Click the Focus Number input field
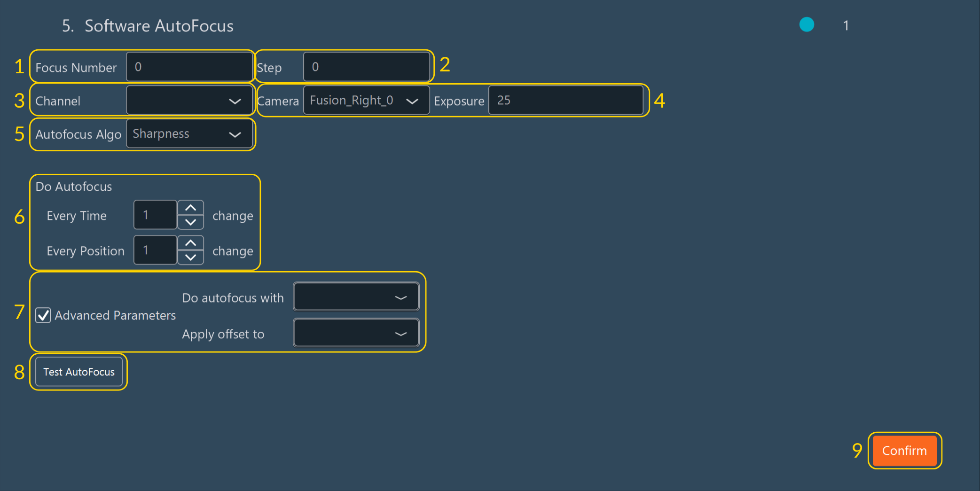This screenshot has height=491, width=980. [x=189, y=67]
